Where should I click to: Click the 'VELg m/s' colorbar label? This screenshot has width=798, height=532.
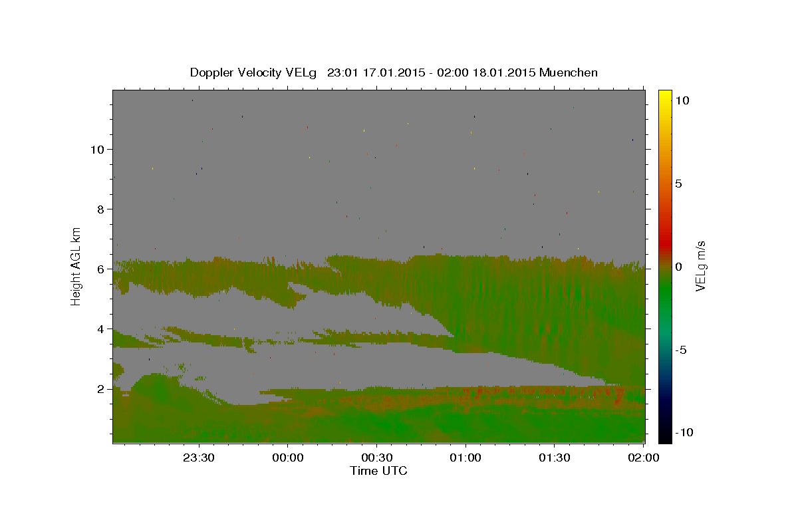click(x=700, y=267)
